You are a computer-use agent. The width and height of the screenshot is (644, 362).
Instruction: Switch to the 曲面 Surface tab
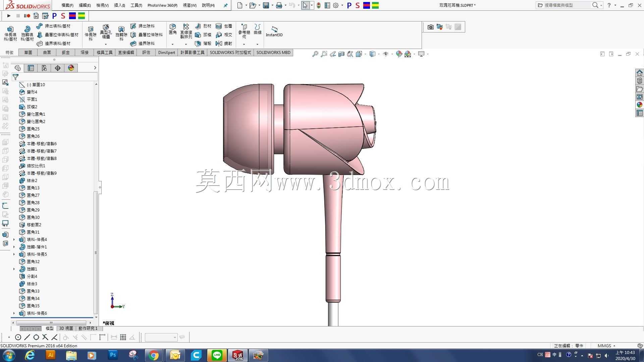point(47,53)
